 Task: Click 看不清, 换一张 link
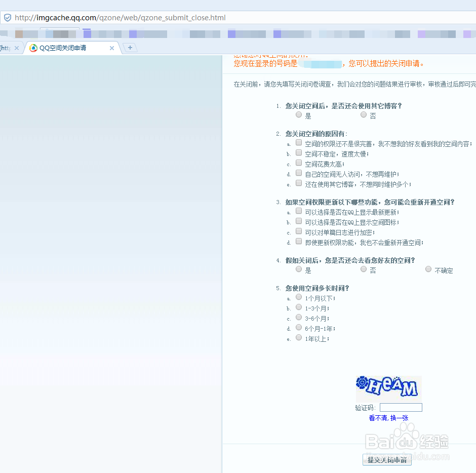(388, 418)
